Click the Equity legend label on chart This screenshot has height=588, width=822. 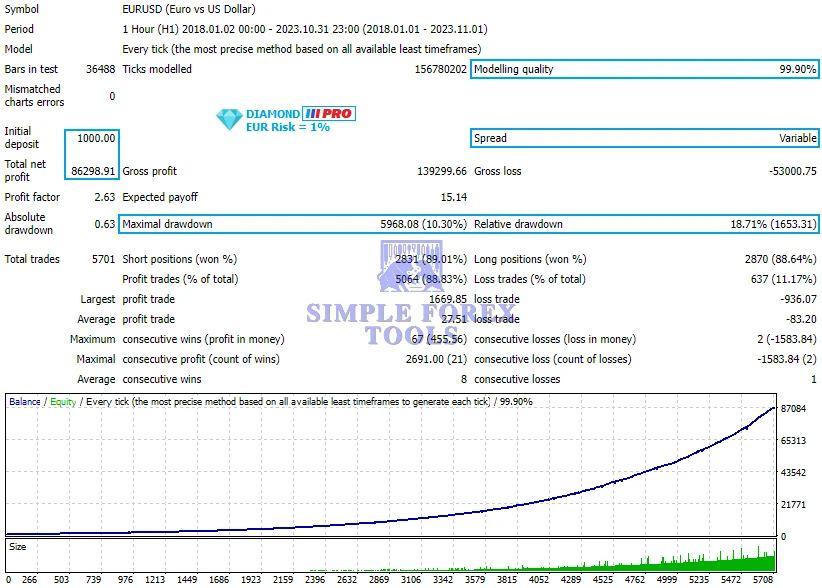[62, 402]
